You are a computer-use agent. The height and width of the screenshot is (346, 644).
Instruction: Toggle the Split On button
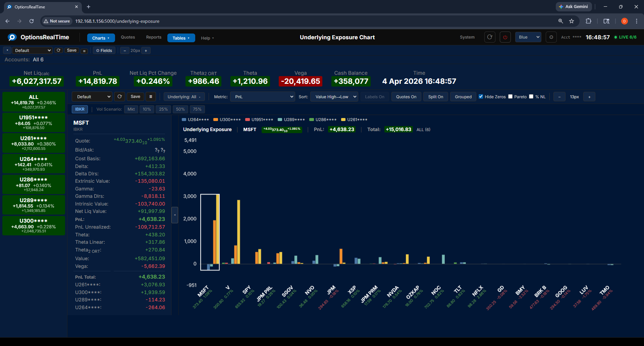(436, 97)
